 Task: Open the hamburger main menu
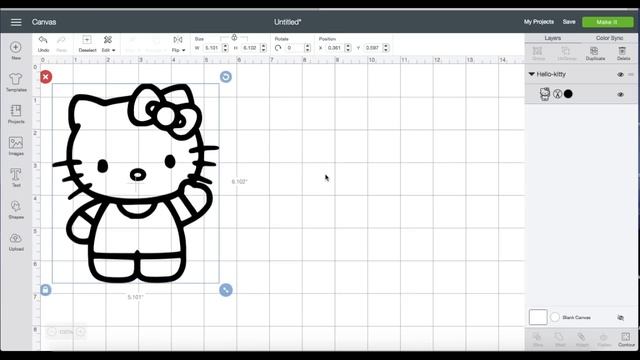(16, 22)
